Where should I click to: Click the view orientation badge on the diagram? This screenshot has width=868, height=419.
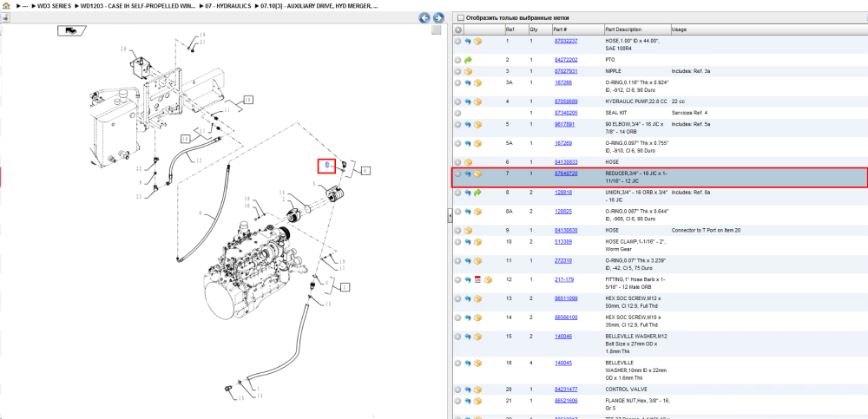tap(71, 30)
